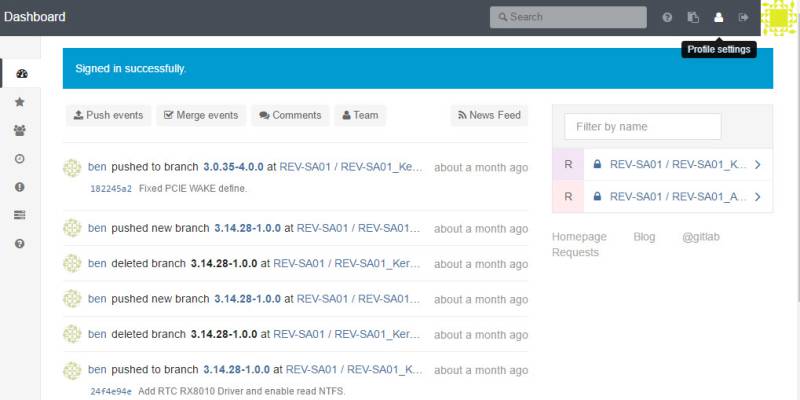Click ben's avatar beside RTC RX8010 commit
The image size is (800, 400).
click(72, 371)
